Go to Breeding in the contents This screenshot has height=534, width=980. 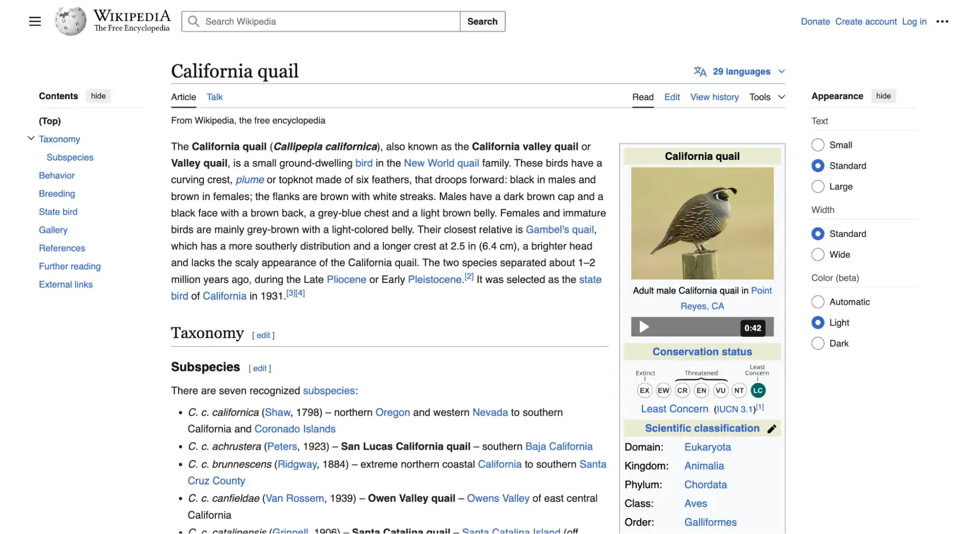point(57,194)
